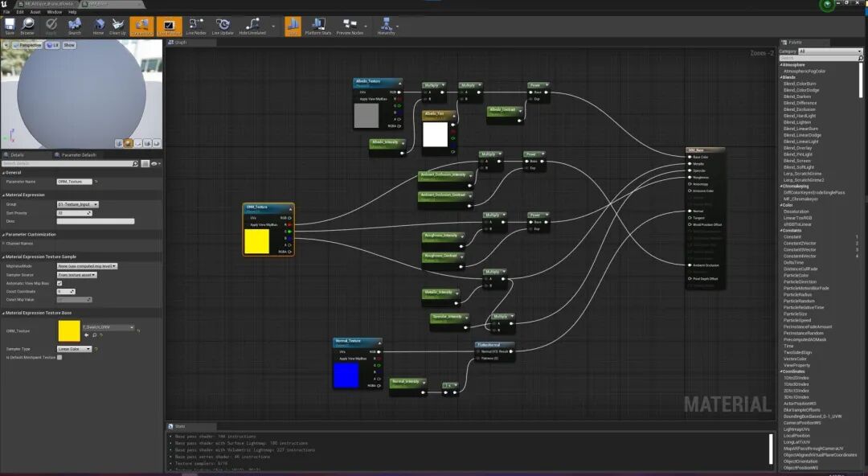868x476 pixels.
Task: Click the Live Update toolbar icon
Action: 222,27
